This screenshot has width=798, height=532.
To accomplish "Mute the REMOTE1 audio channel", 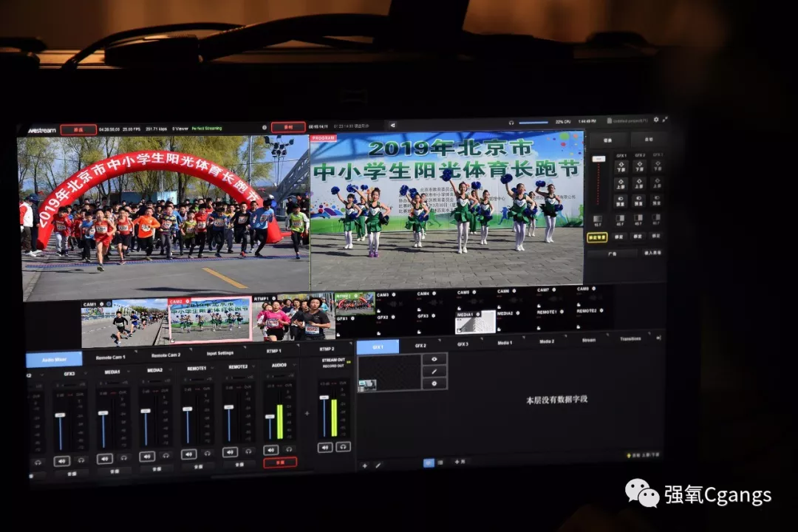I will click(x=189, y=454).
